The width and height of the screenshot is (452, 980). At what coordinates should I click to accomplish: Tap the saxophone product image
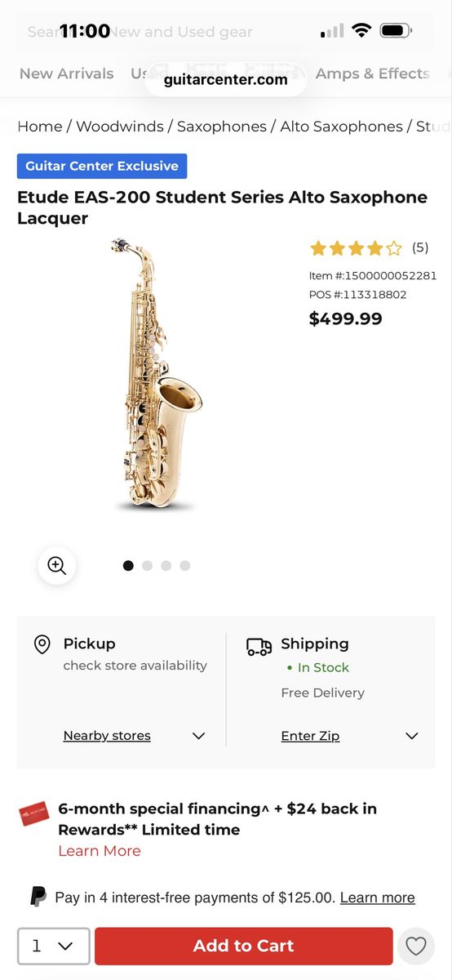[x=157, y=376]
